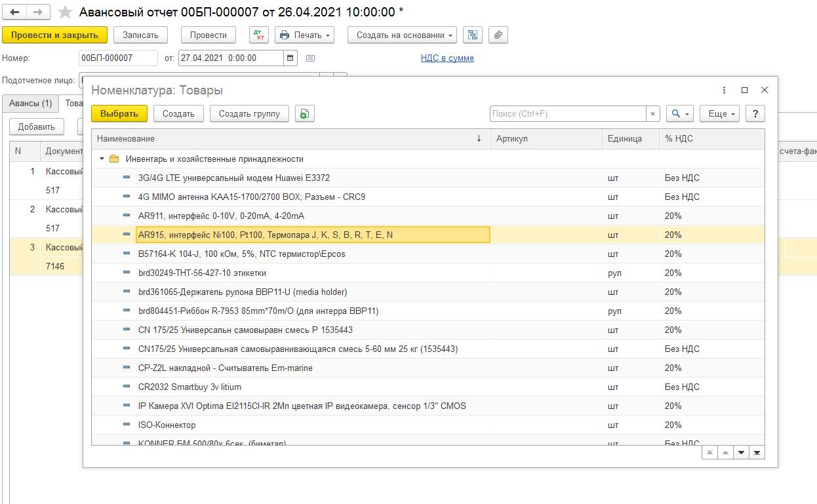Click Провести и закрыть button
817x504 pixels.
point(54,35)
